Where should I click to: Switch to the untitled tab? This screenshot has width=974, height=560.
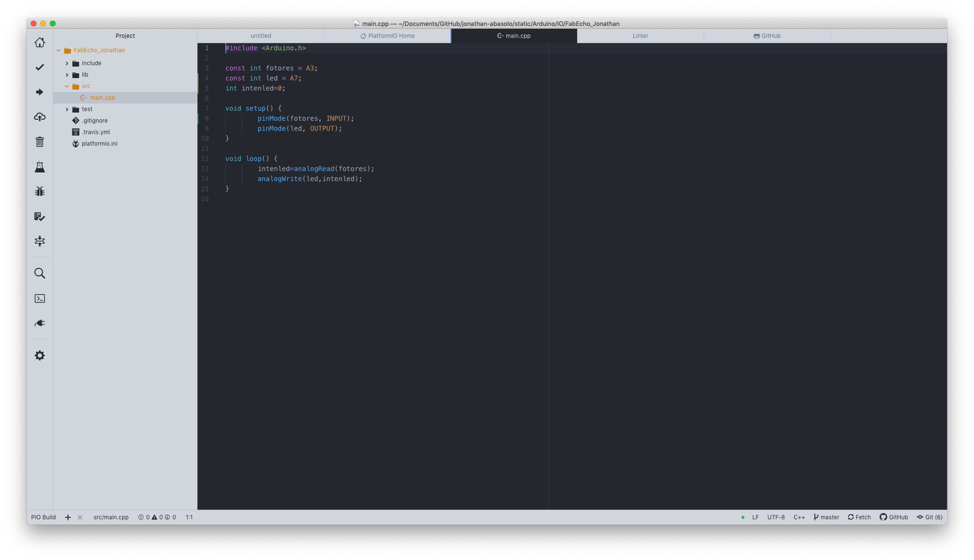261,36
